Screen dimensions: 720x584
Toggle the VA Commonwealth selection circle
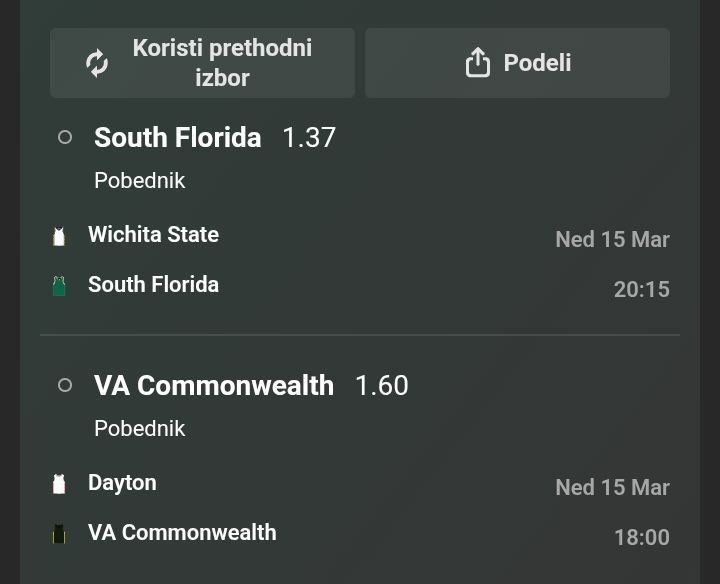tap(65, 385)
